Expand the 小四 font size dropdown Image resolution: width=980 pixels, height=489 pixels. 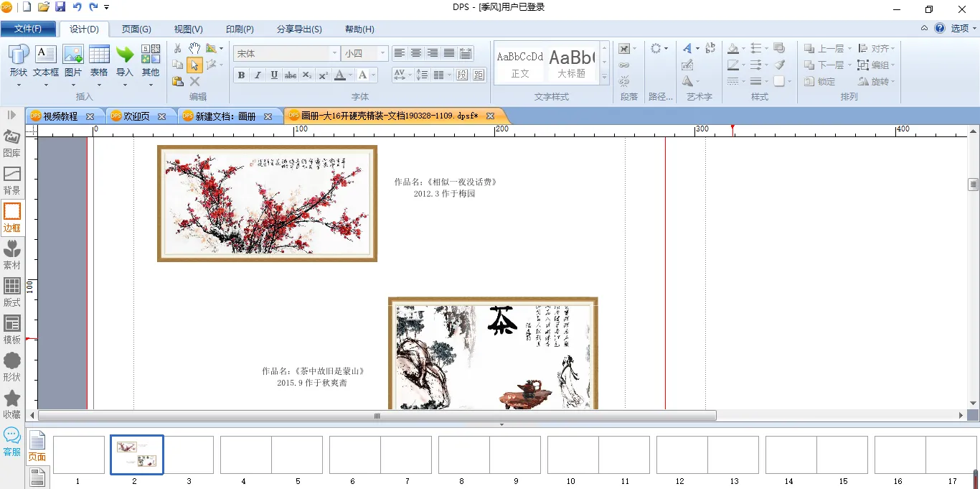pyautogui.click(x=382, y=54)
